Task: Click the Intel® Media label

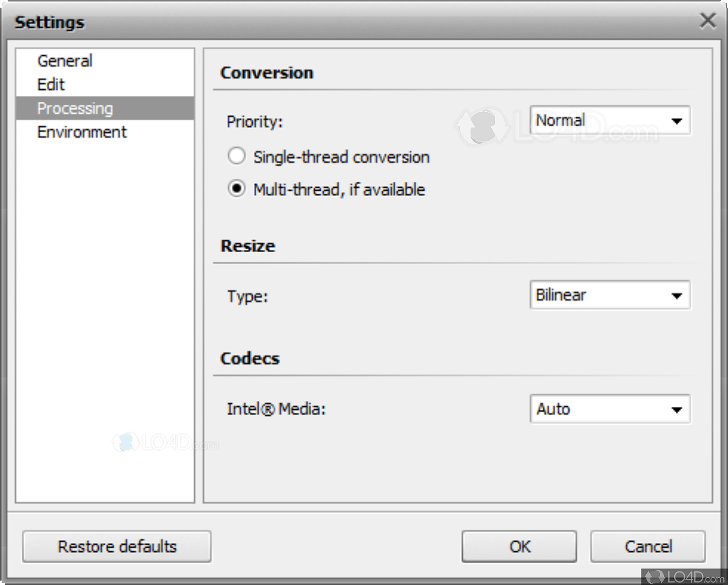Action: (276, 409)
